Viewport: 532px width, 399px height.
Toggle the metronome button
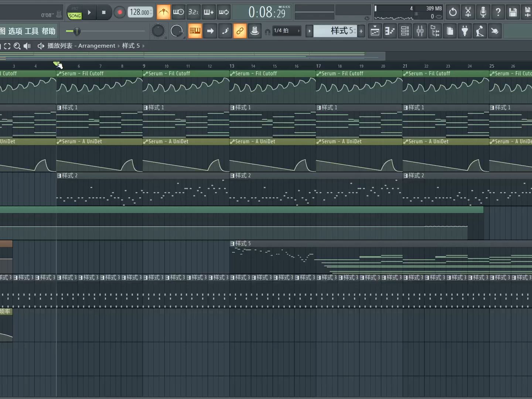coord(163,12)
